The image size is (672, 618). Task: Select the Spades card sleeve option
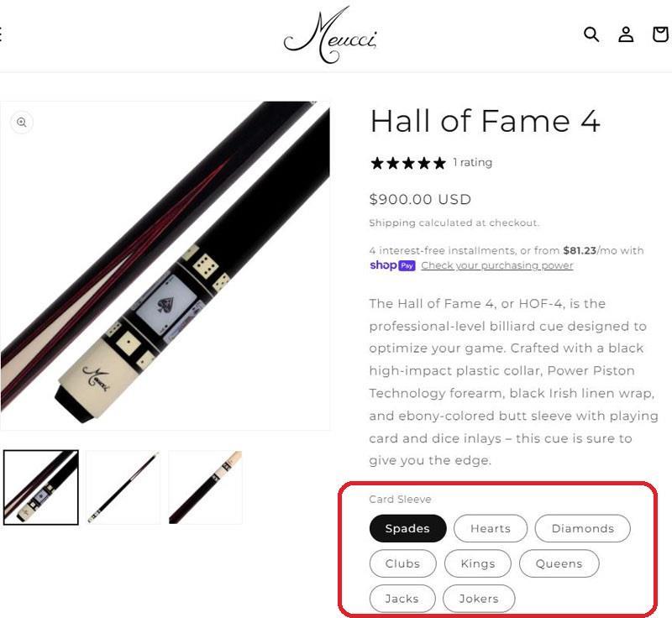pyautogui.click(x=407, y=528)
